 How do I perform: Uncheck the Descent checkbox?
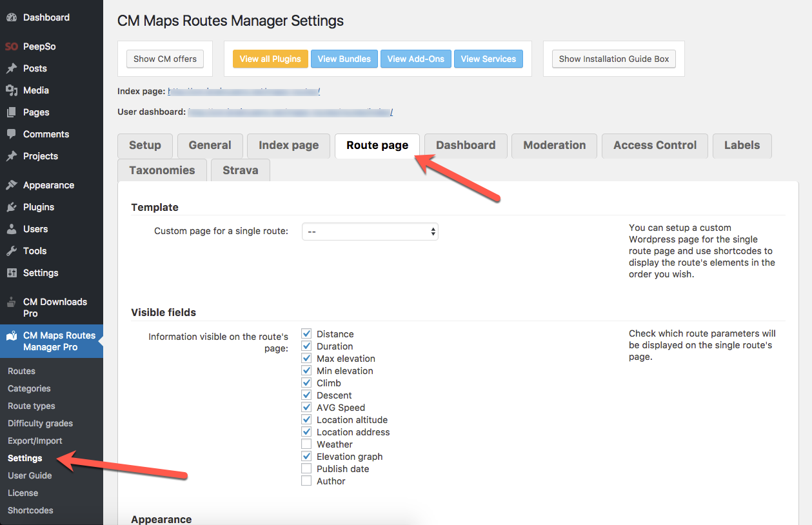[x=306, y=395]
